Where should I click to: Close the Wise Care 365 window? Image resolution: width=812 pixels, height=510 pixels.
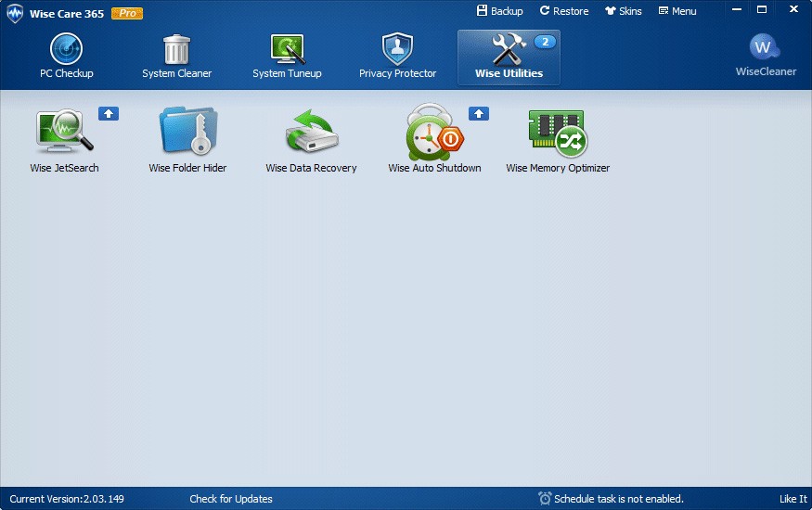tap(793, 9)
